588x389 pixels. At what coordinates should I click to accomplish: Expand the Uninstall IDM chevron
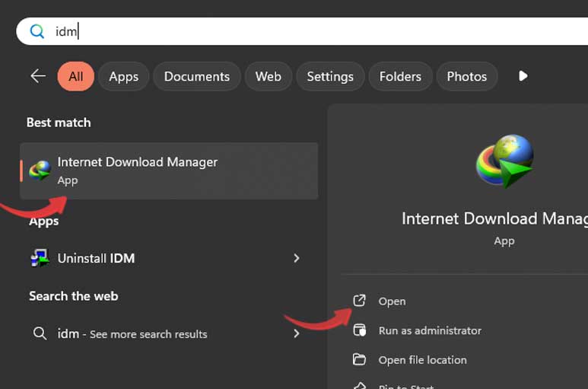tap(297, 258)
